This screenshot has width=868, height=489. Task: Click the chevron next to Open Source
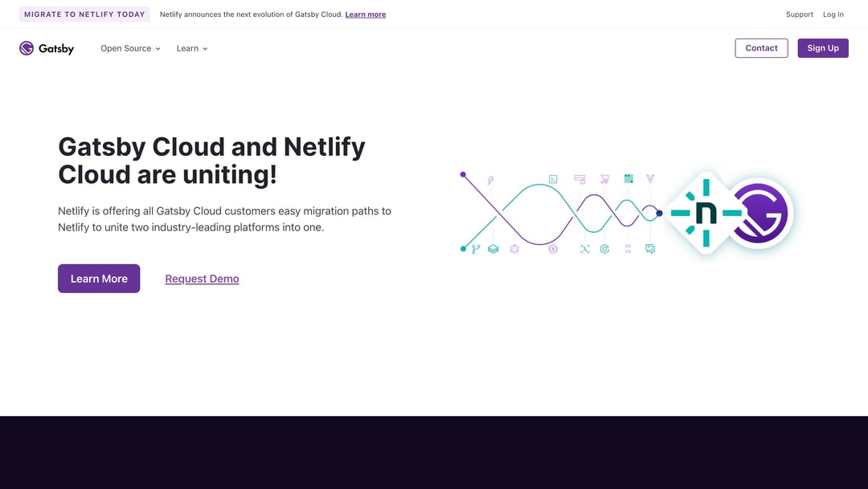[158, 49]
